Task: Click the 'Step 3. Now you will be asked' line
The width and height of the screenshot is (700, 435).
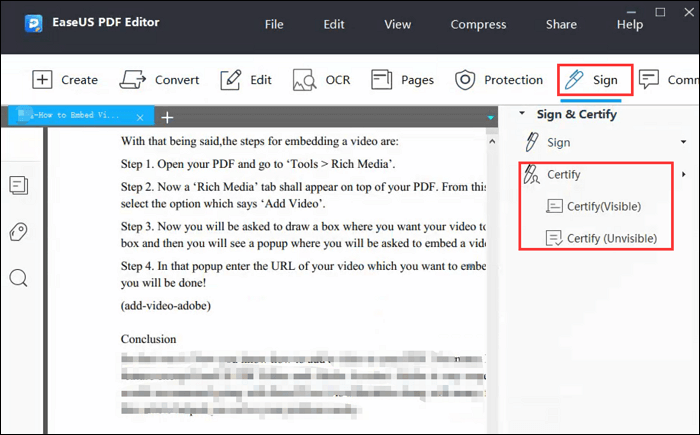Action: point(304,226)
